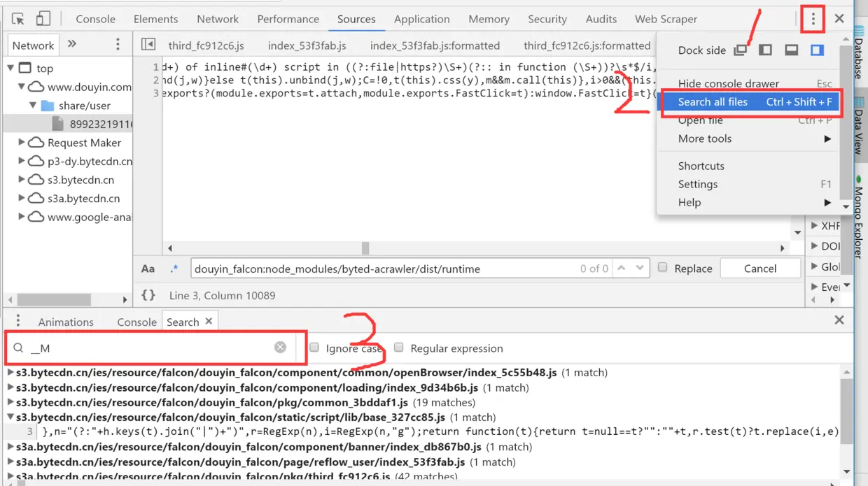Close DevTools with the top X
Image resolution: width=868 pixels, height=486 pixels.
[x=839, y=19]
